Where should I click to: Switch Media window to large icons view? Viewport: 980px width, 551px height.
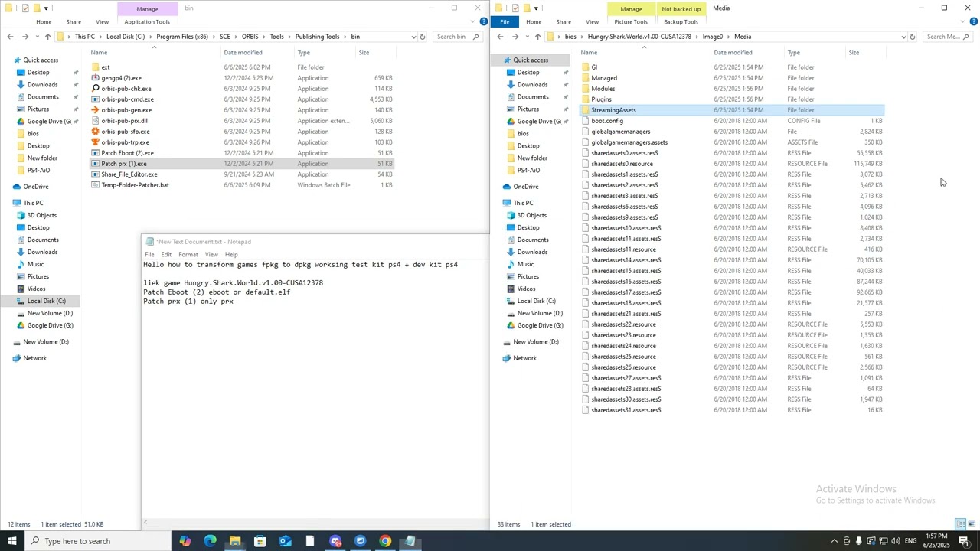click(x=972, y=524)
